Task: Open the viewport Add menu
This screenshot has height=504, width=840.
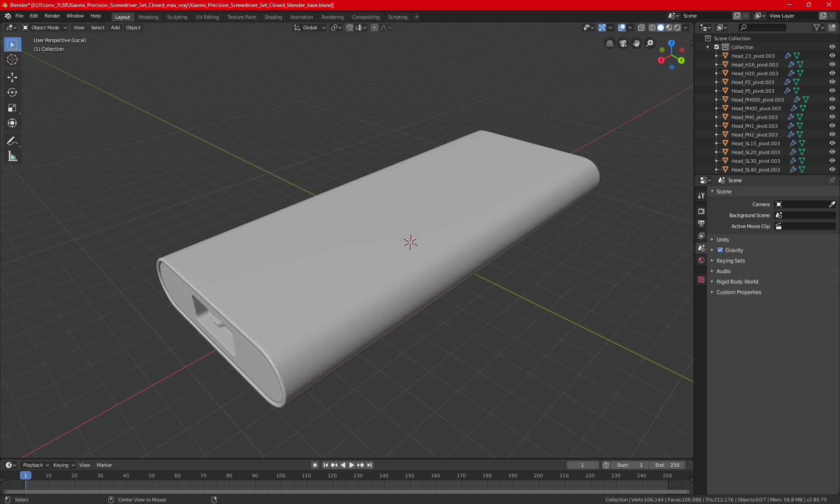Action: 115,28
